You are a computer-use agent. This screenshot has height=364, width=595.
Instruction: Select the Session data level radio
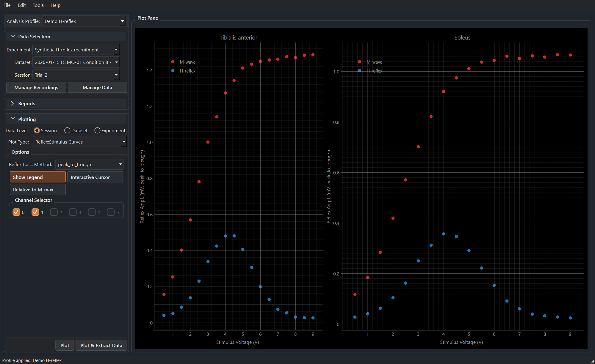[x=45, y=130]
